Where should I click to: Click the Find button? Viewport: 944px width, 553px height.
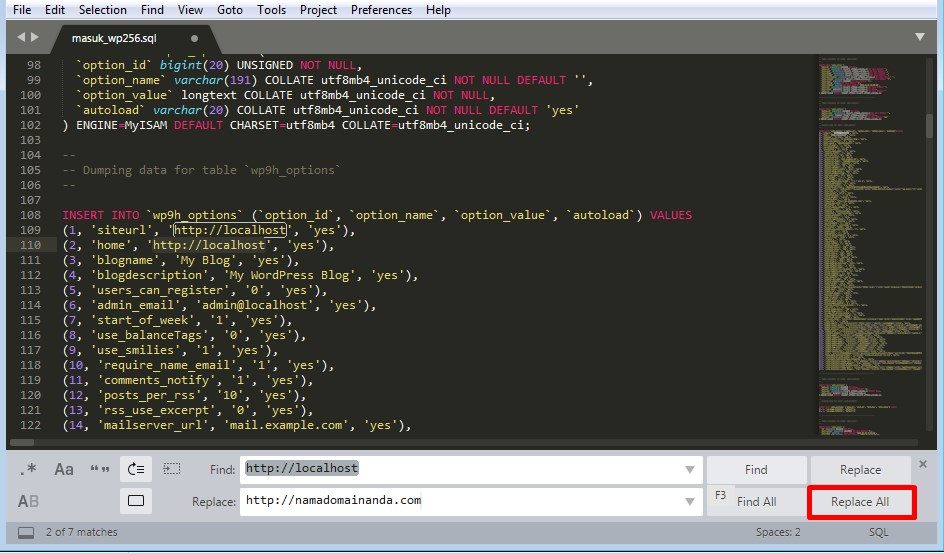(x=756, y=470)
